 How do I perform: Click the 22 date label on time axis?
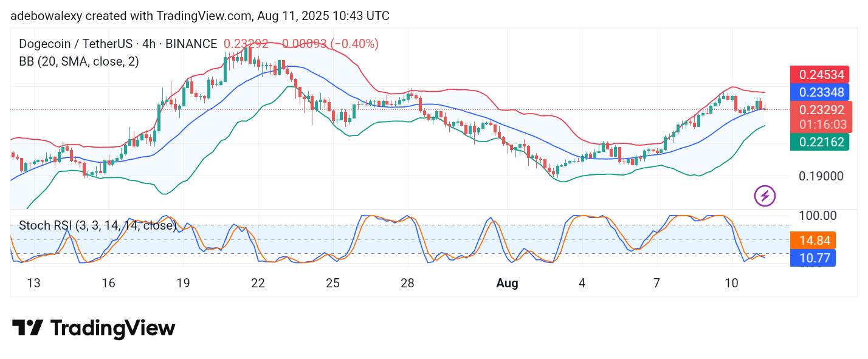258,283
